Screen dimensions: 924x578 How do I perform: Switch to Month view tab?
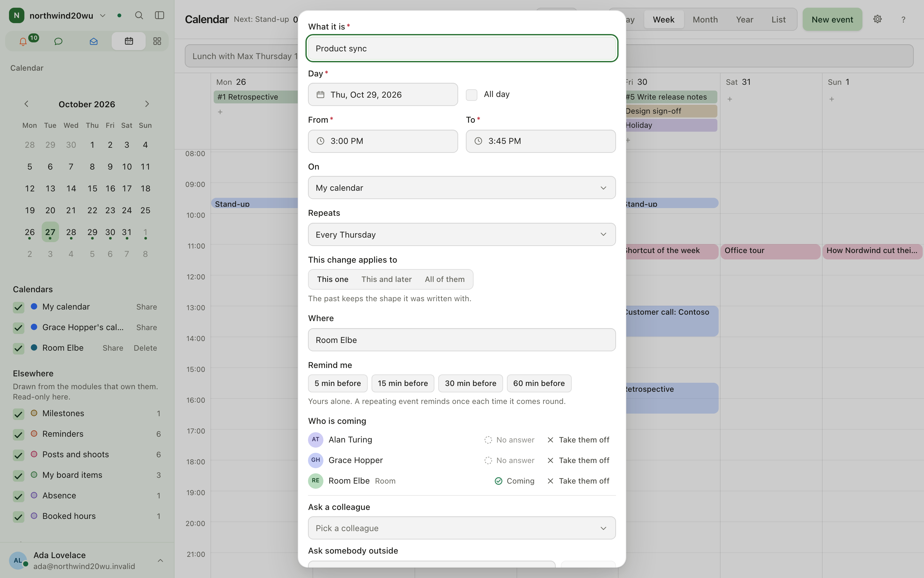pyautogui.click(x=705, y=20)
